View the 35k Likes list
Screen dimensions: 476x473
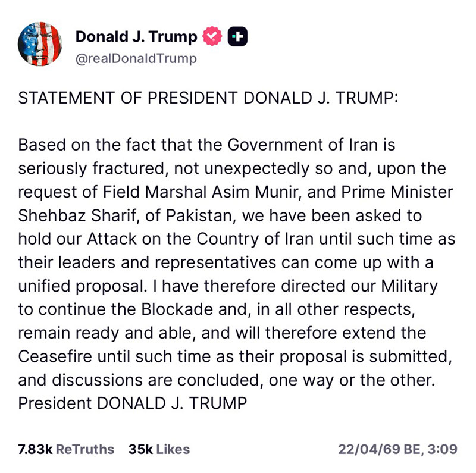[x=159, y=449]
